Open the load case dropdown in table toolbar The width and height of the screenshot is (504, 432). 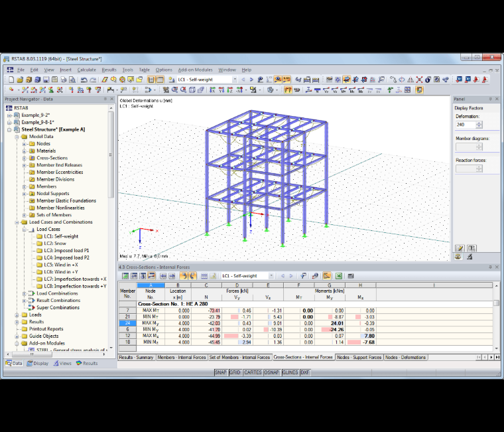pos(271,275)
